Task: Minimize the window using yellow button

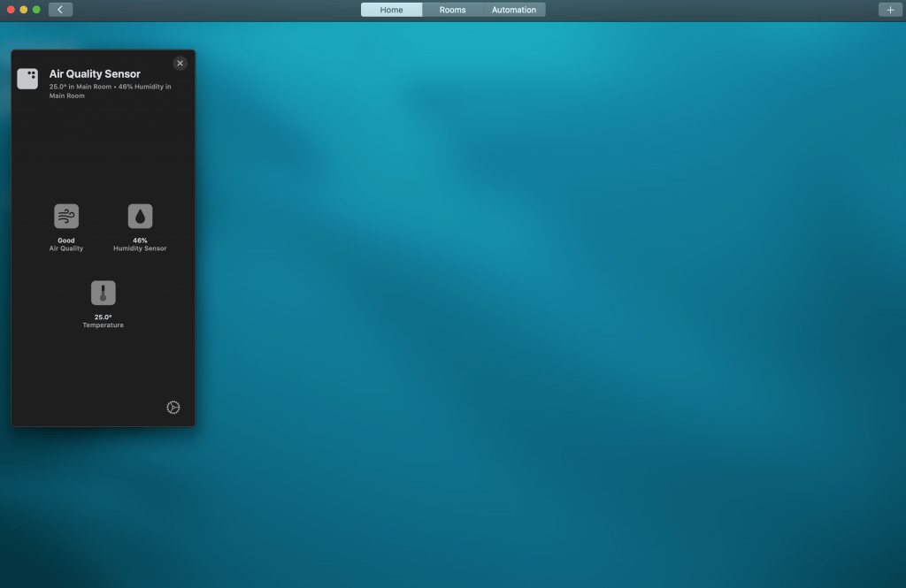Action: 24,10
